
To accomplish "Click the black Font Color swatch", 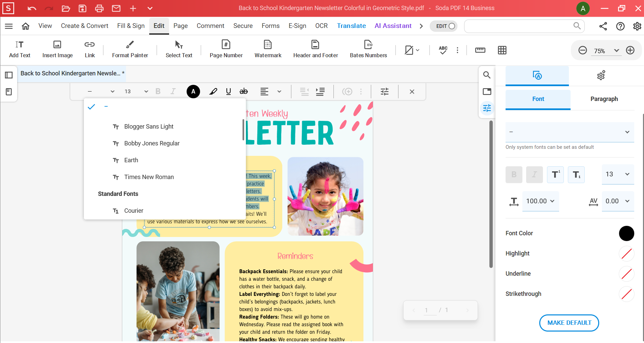I will coord(626,233).
